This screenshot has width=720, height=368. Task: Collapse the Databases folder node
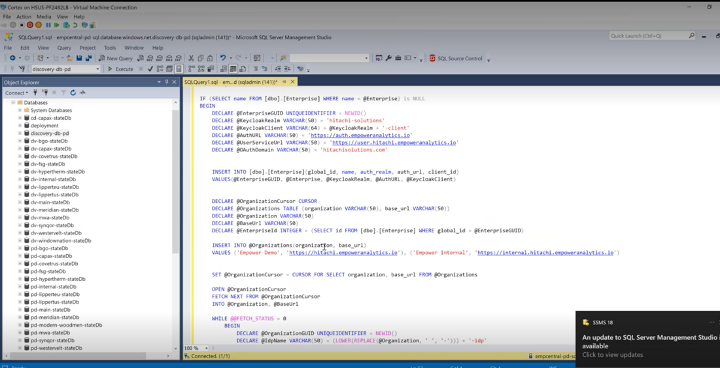tap(13, 103)
